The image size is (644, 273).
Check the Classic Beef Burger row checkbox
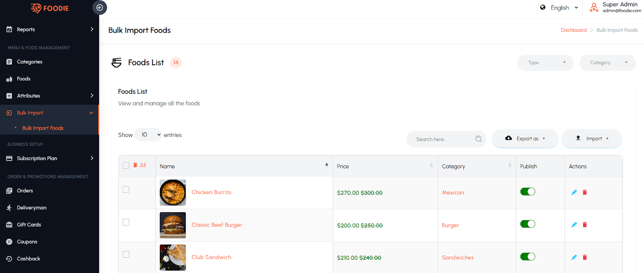click(x=126, y=222)
